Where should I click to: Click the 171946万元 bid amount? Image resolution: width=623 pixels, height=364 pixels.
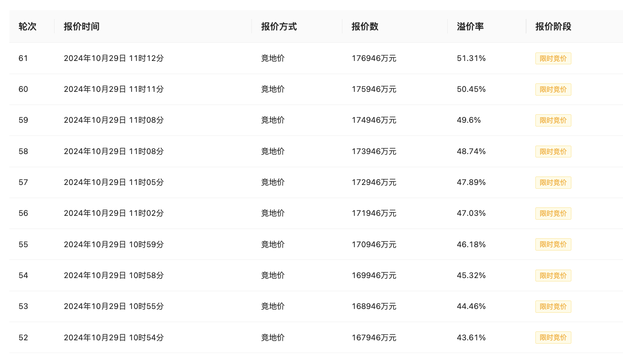pyautogui.click(x=374, y=213)
